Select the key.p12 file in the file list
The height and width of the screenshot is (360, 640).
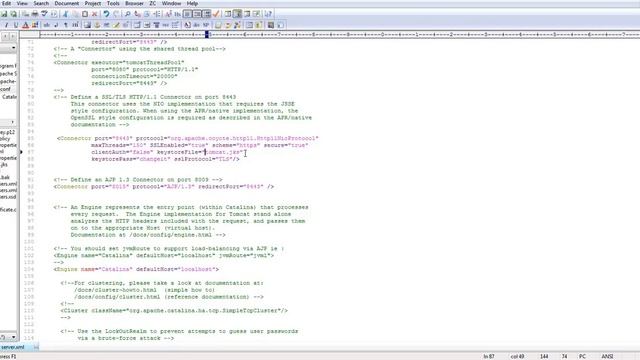tap(7, 132)
